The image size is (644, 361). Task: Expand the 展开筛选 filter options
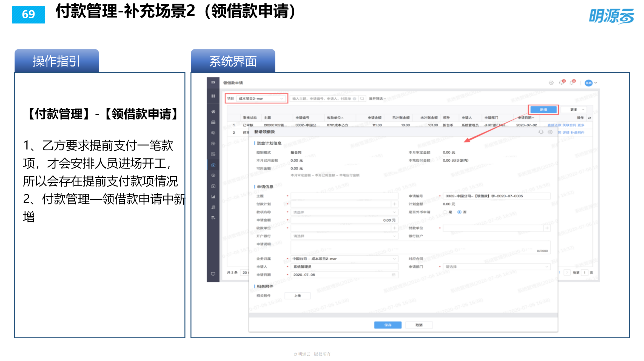coord(377,99)
